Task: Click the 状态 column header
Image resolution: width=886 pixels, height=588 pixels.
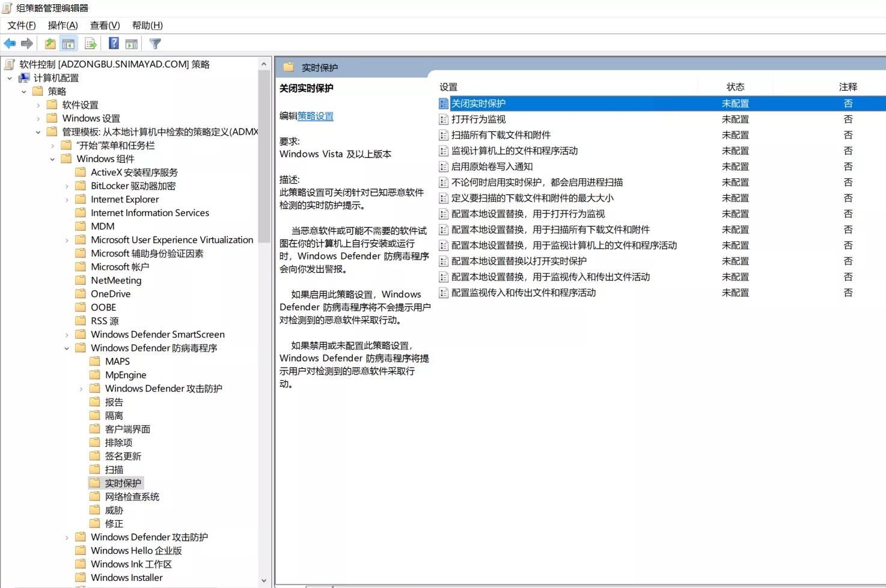Action: 735,87
